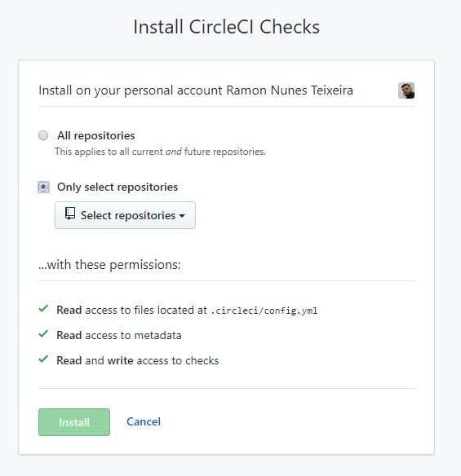Click the Read access to metadata text

tap(119, 336)
